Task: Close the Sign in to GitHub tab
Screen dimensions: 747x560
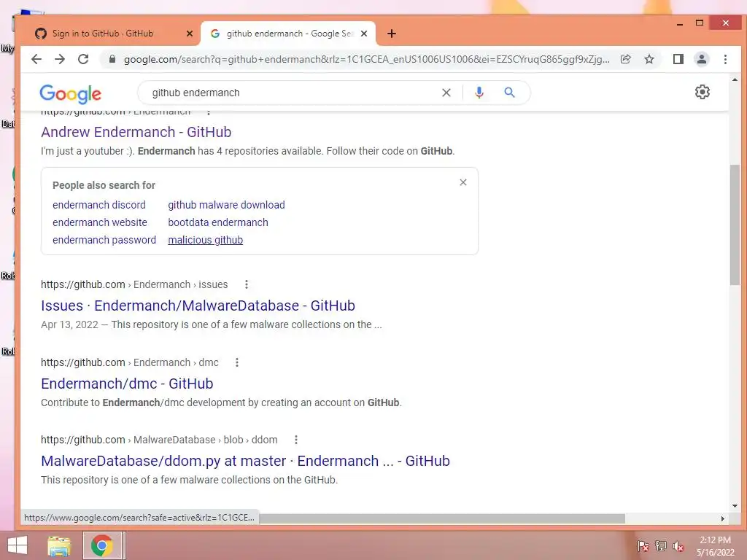Action: point(190,34)
